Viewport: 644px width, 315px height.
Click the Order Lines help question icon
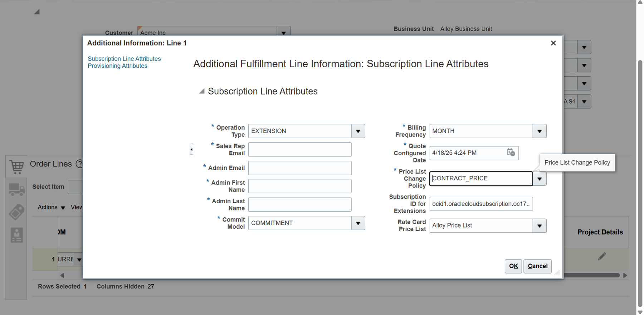point(79,164)
